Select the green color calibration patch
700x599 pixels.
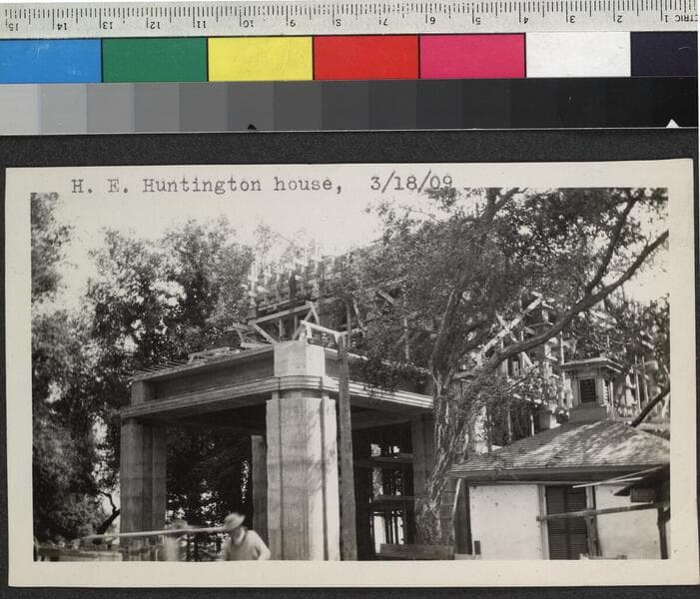click(x=155, y=60)
